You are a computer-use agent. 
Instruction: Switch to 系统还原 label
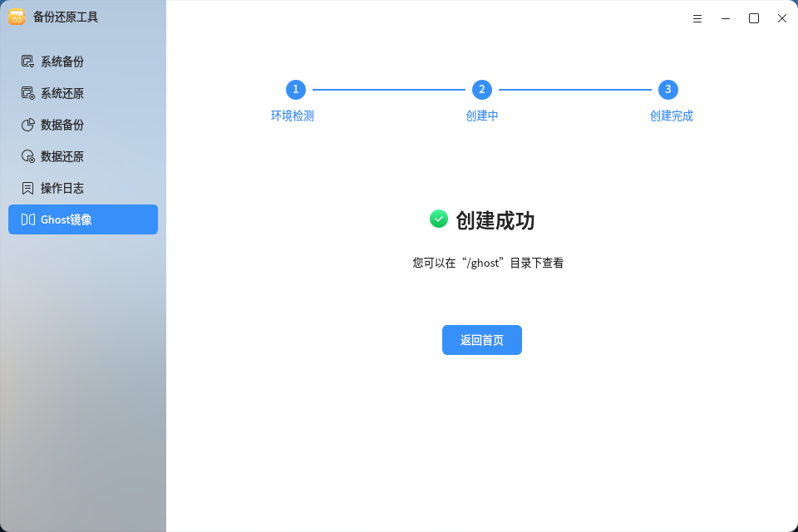point(62,93)
